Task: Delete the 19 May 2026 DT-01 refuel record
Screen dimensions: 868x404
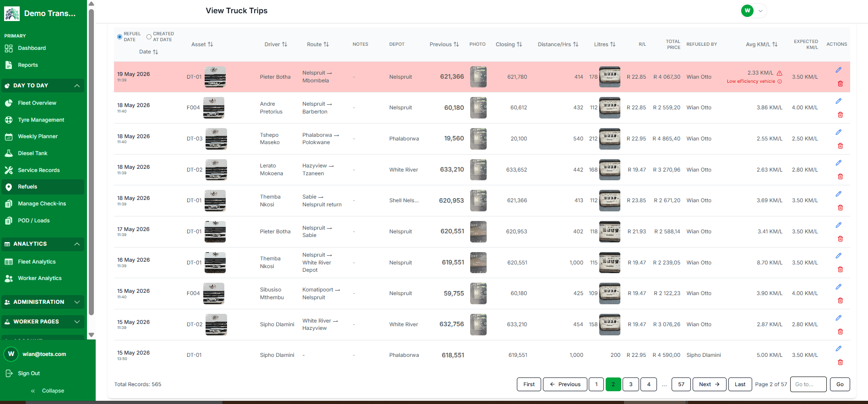Action: point(840,84)
